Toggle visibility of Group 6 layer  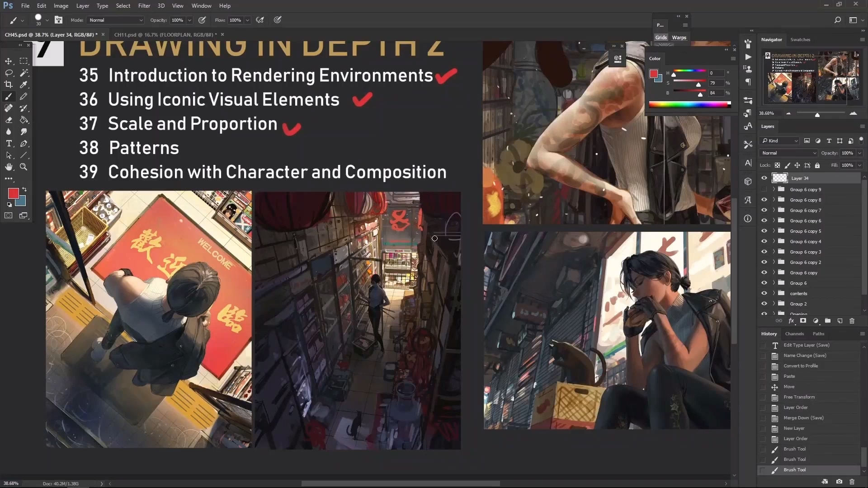[x=764, y=282]
